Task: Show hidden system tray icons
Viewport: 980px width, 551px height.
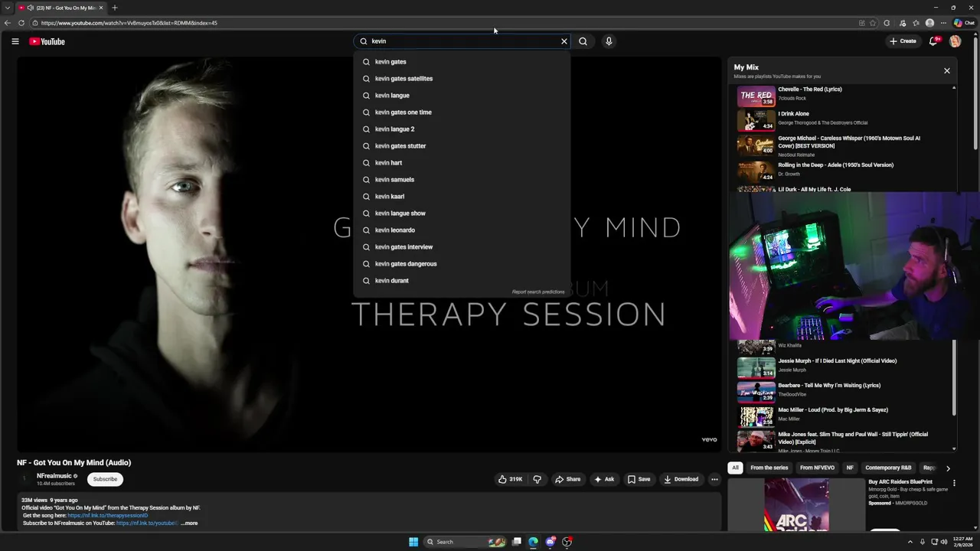Action: click(x=910, y=542)
